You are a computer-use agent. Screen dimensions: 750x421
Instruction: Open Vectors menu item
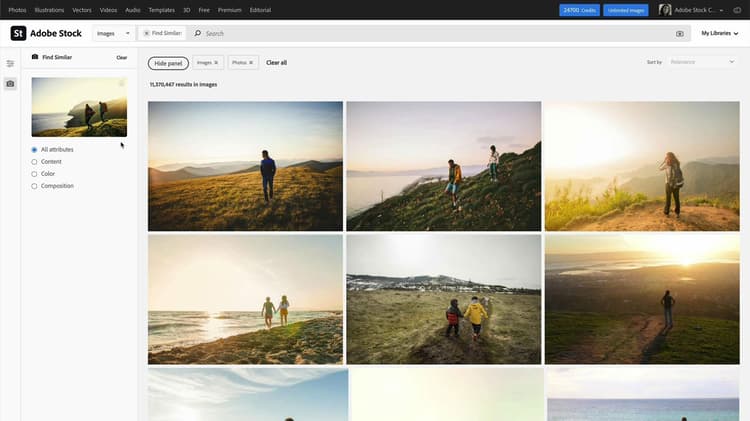82,10
